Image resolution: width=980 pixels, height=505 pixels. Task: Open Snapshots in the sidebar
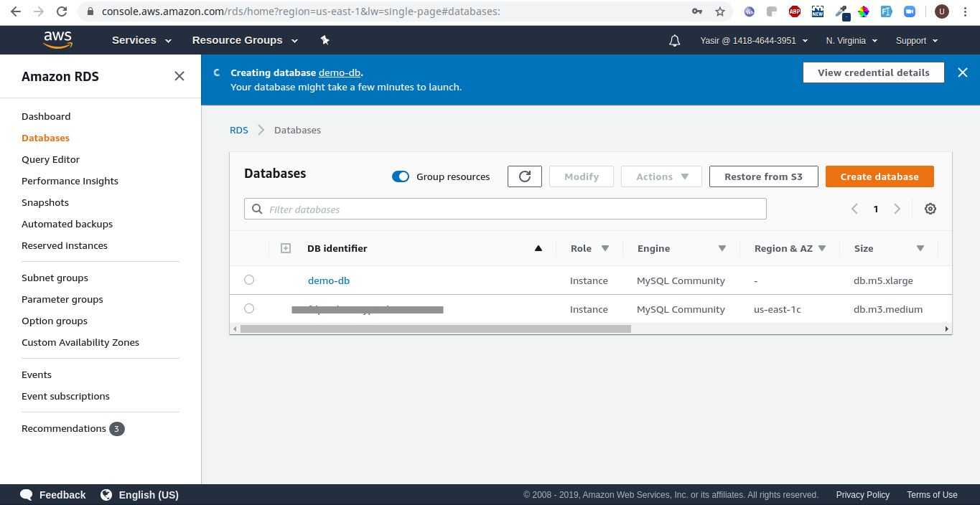click(x=45, y=202)
